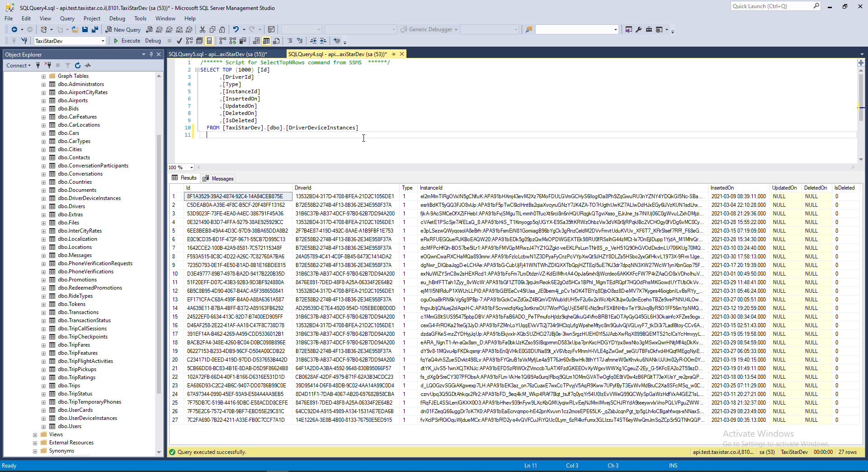868x472 pixels.
Task: Open Activity Monitor from Object Explorer toolbar
Action: pyautogui.click(x=88, y=66)
